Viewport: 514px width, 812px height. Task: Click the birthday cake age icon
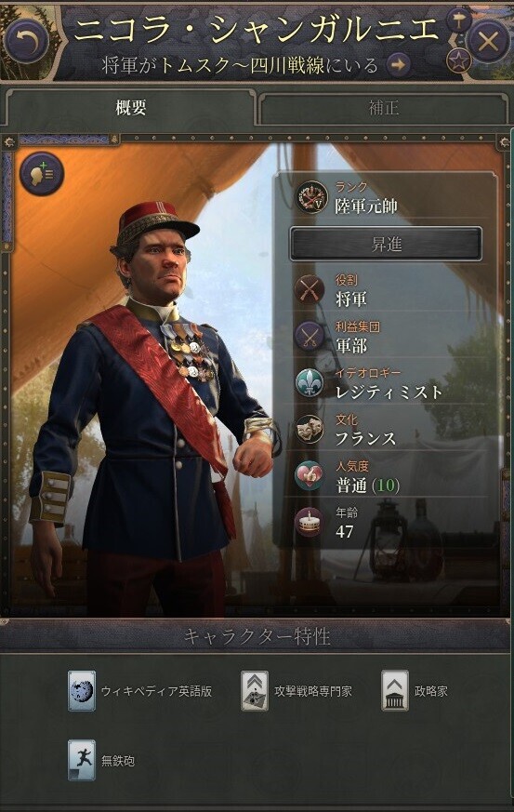310,522
